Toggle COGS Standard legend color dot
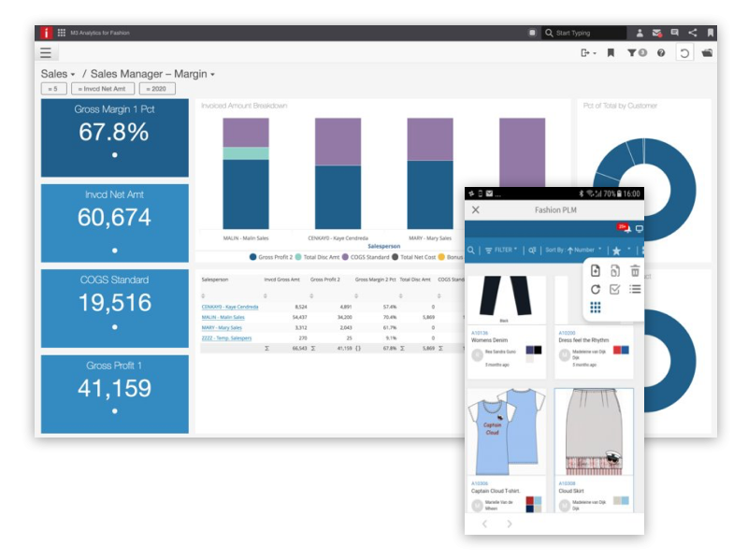748x560 pixels. tap(345, 257)
